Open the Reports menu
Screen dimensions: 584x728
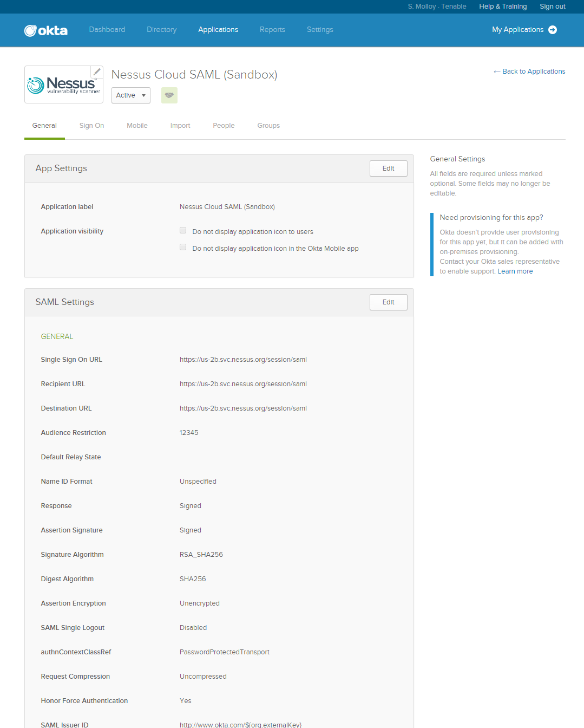[272, 30]
